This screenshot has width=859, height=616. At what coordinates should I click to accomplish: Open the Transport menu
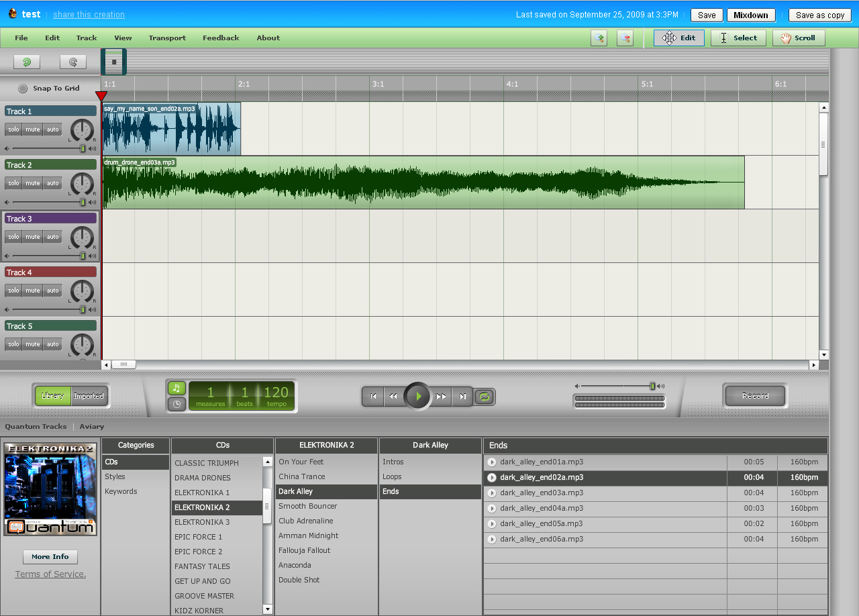(167, 38)
